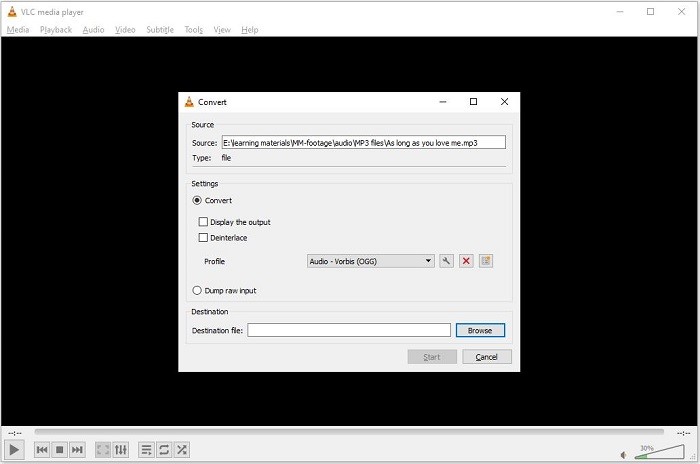Skip to next media track
Screen dimensions: 700x464
[77, 450]
